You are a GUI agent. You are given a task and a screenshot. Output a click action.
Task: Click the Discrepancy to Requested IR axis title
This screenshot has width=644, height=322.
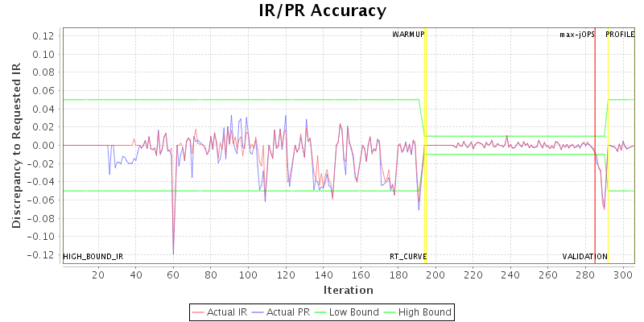16,145
